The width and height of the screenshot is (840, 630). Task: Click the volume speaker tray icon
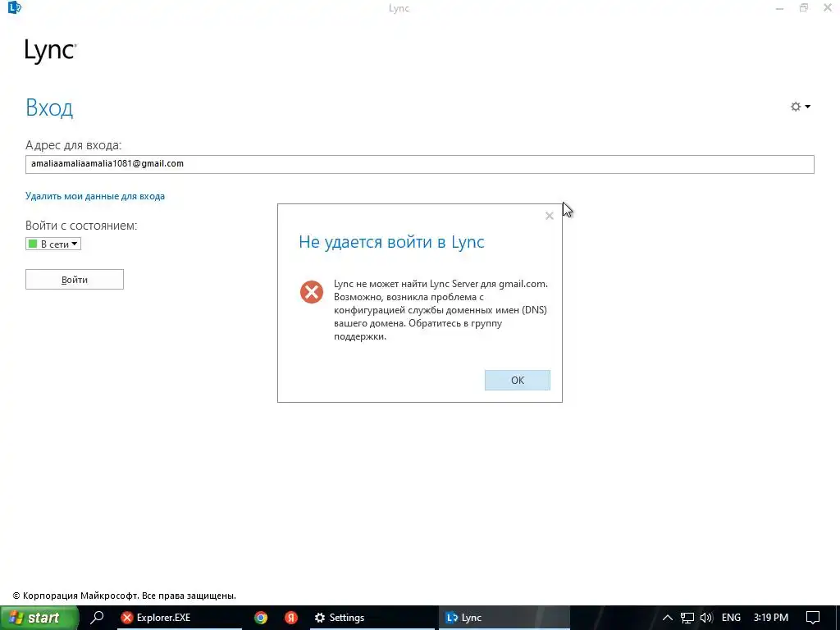[x=706, y=618]
